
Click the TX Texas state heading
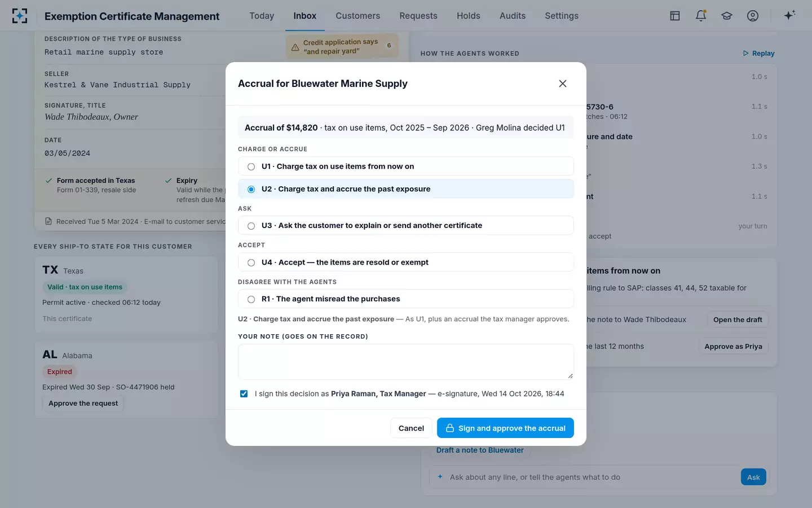(63, 270)
